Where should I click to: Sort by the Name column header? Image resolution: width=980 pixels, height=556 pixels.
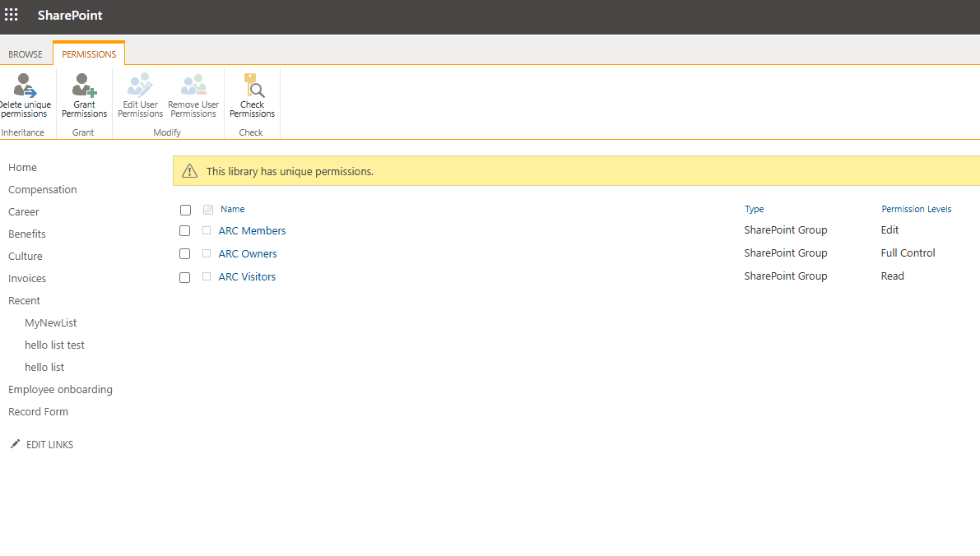point(232,209)
